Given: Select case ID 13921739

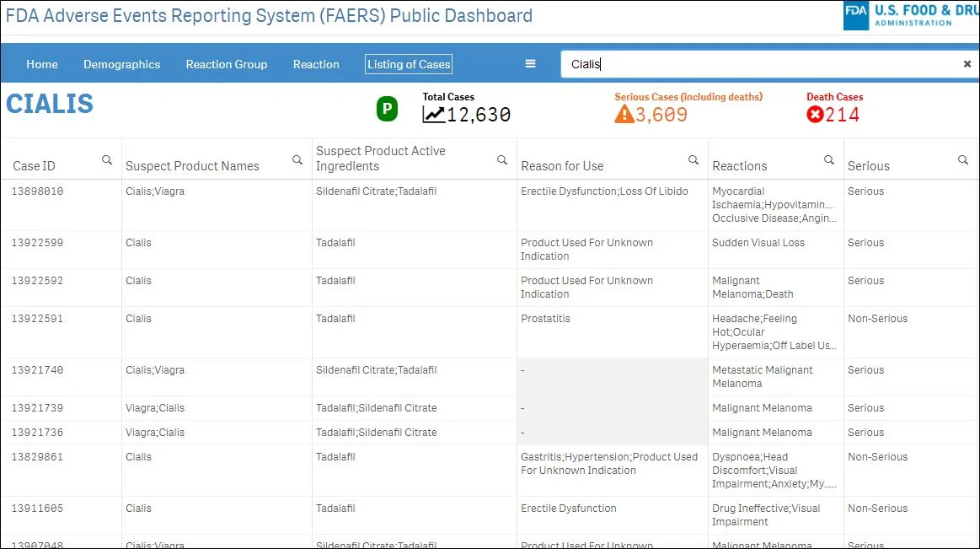Looking at the screenshot, I should click(38, 408).
